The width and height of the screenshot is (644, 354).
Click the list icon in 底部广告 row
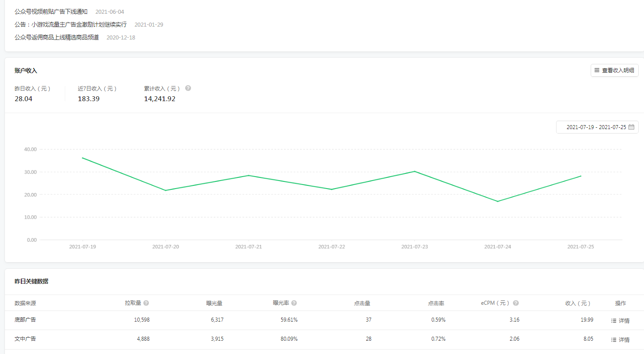[614, 321]
